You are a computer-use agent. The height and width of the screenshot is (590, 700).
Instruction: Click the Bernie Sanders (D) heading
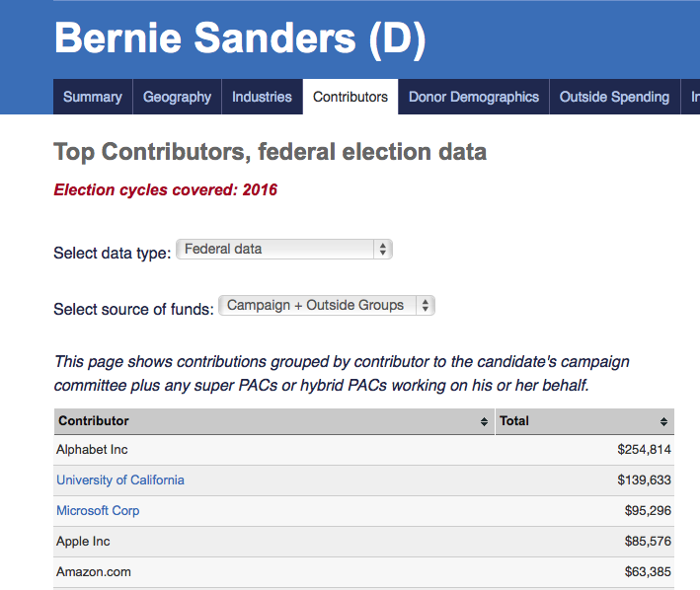tap(240, 37)
